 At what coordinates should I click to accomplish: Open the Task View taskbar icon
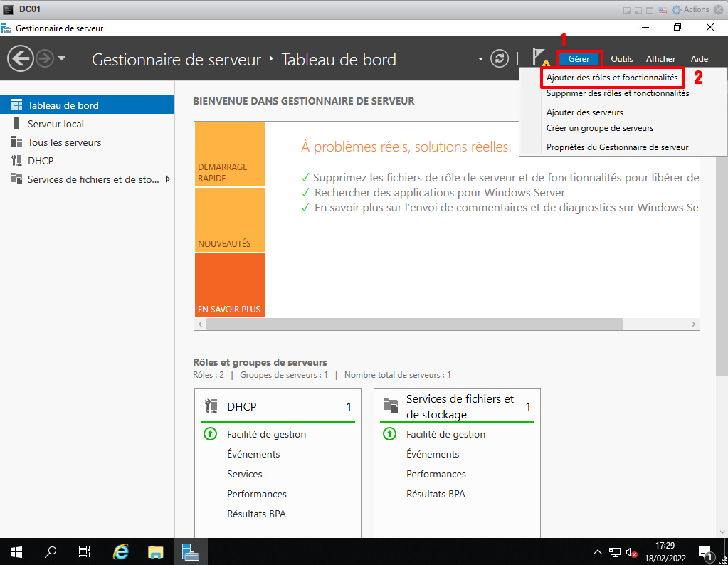pos(85,551)
